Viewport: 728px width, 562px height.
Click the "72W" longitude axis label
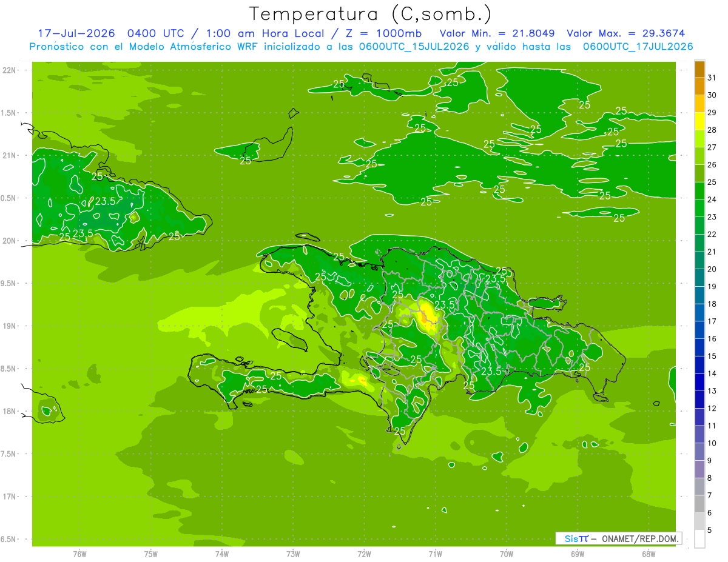click(x=364, y=554)
